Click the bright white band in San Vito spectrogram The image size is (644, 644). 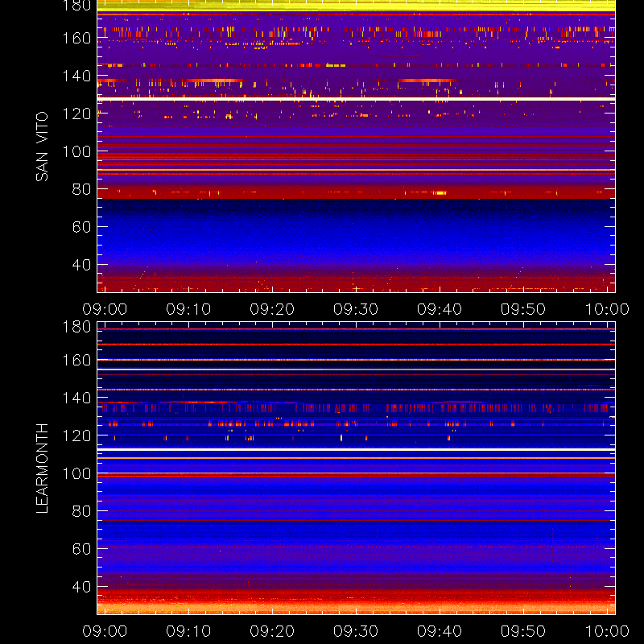(x=356, y=99)
